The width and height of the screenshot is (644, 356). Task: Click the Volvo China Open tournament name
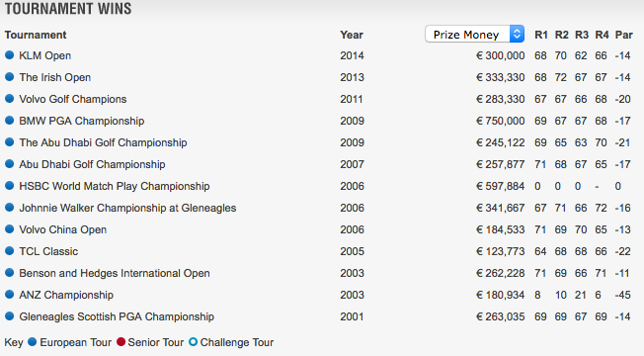[x=63, y=229]
